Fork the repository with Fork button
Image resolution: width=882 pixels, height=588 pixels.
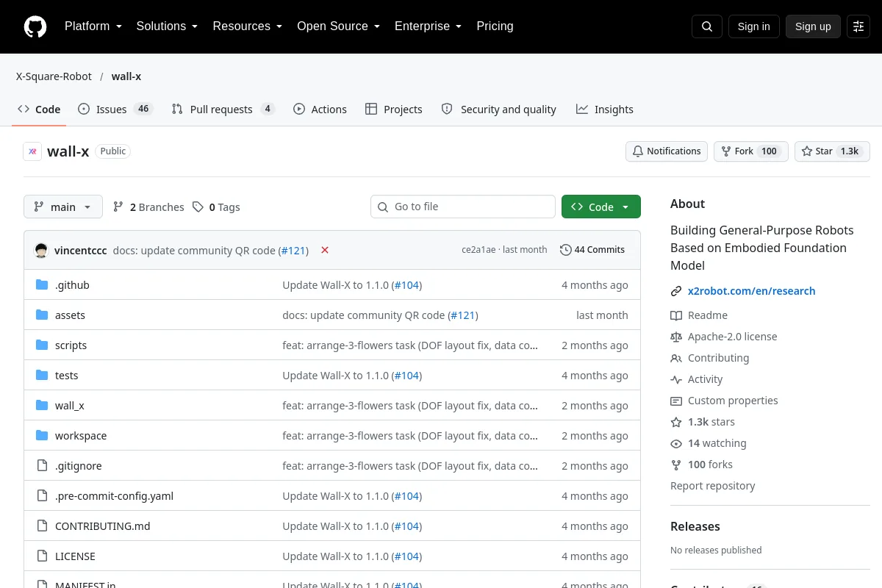[x=750, y=151]
